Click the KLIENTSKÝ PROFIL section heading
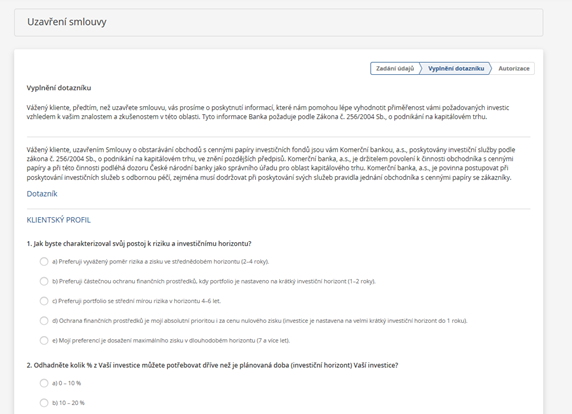Screen dimensions: 572x414 coord(58,220)
